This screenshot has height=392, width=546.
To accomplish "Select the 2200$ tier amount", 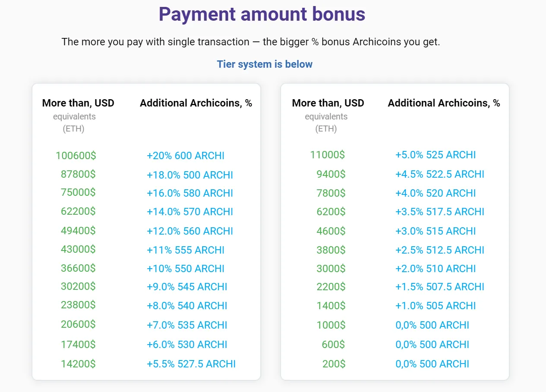I will click(331, 287).
